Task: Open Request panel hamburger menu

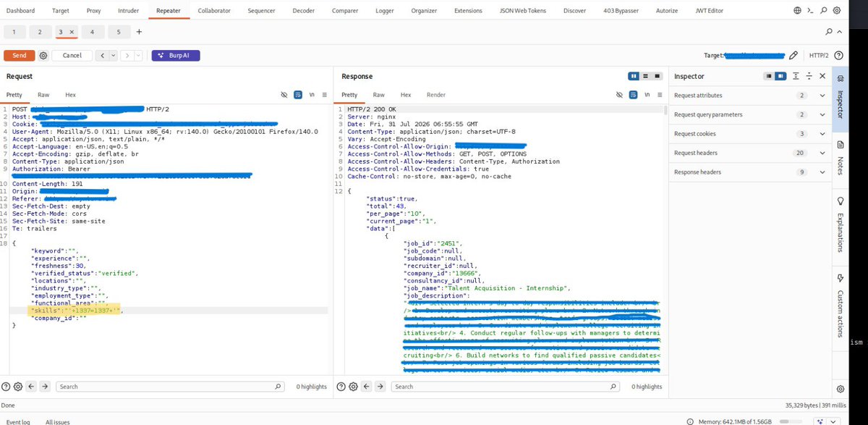Action: [x=325, y=95]
